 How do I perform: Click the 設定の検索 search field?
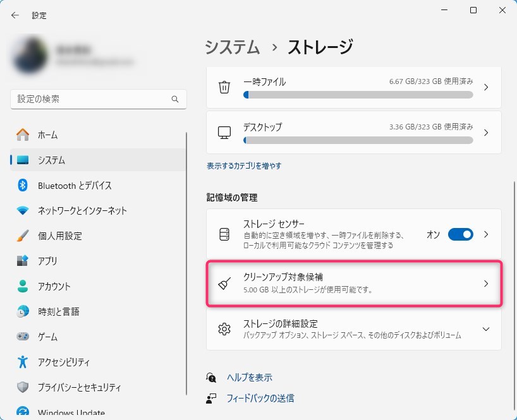tap(92, 100)
